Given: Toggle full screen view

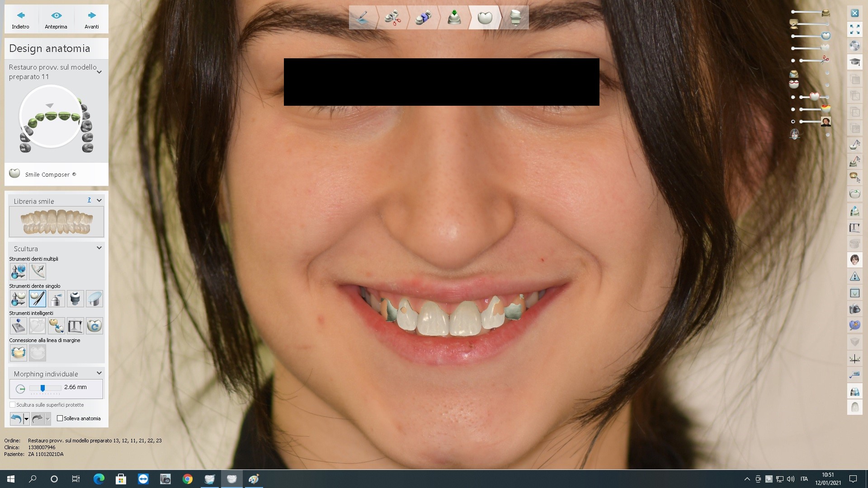Looking at the screenshot, I should click(x=854, y=29).
